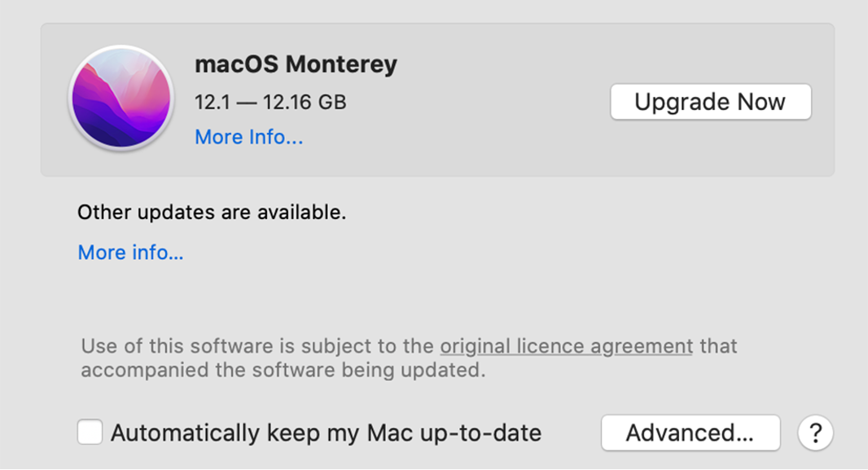Click Upgrade Now to install Monterey
The height and width of the screenshot is (470, 868).
click(711, 102)
